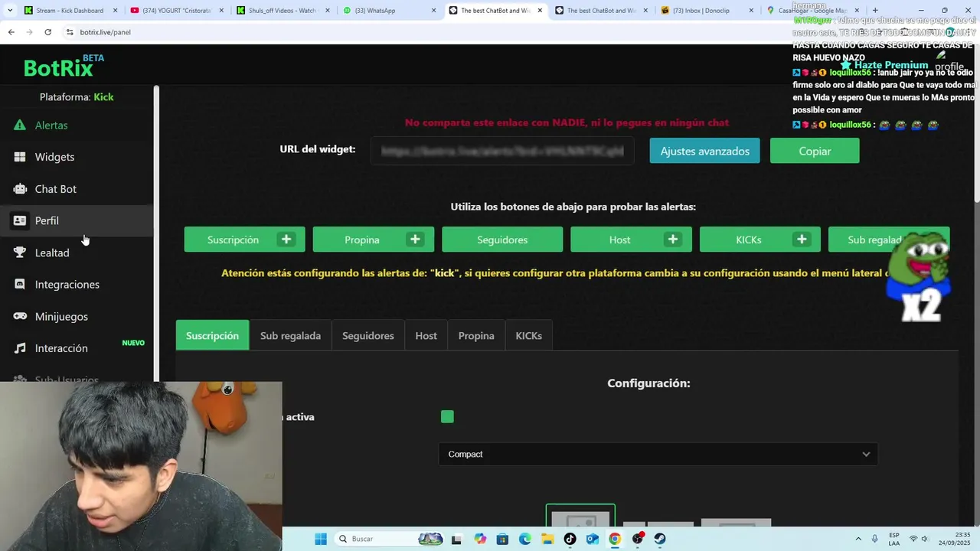
Task: Click plus icon on Propina test button
Action: [415, 240]
